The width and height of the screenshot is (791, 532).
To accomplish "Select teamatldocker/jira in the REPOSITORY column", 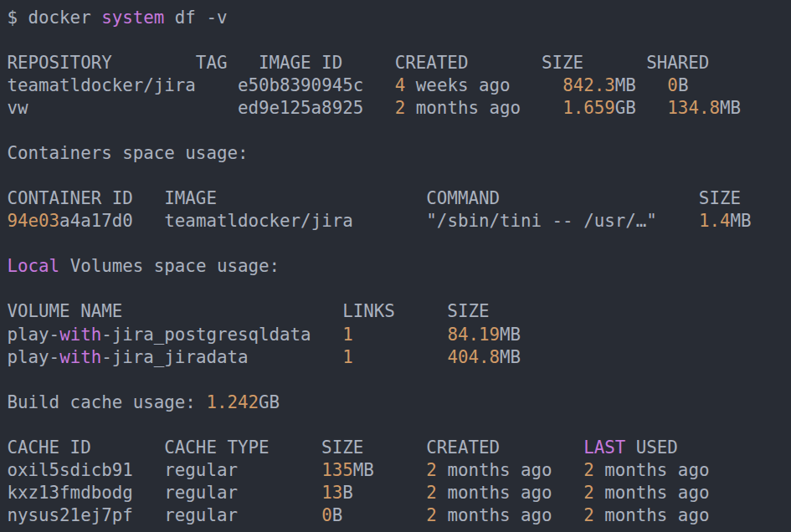I will click(x=101, y=85).
